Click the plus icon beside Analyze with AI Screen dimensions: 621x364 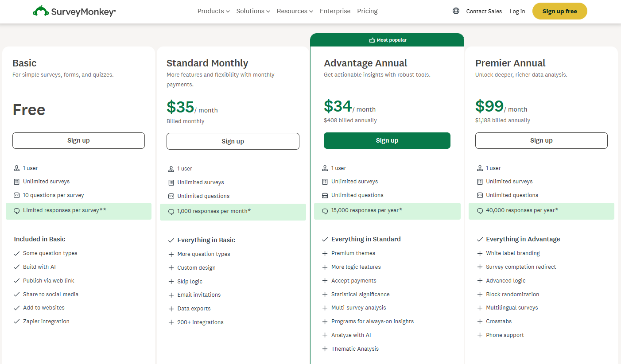pos(325,335)
